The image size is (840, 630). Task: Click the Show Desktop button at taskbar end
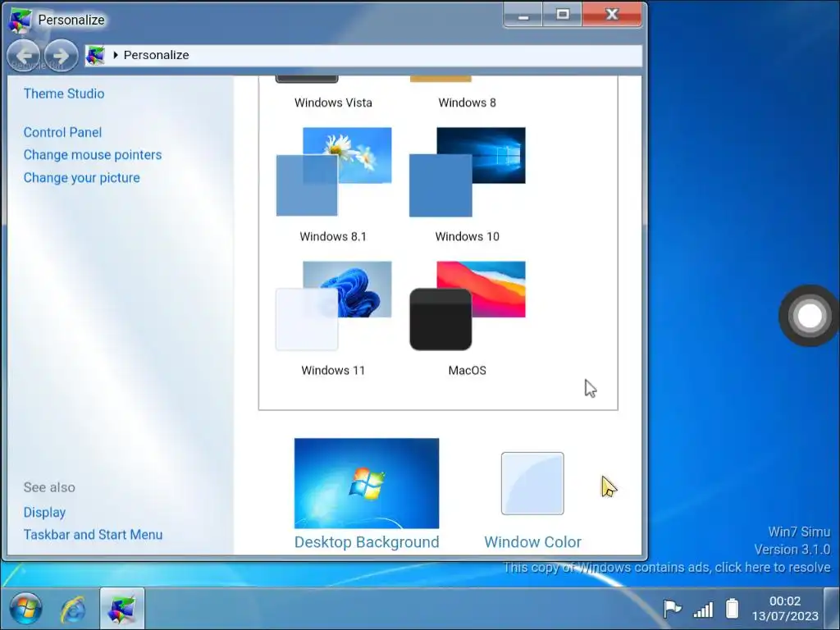pos(832,609)
